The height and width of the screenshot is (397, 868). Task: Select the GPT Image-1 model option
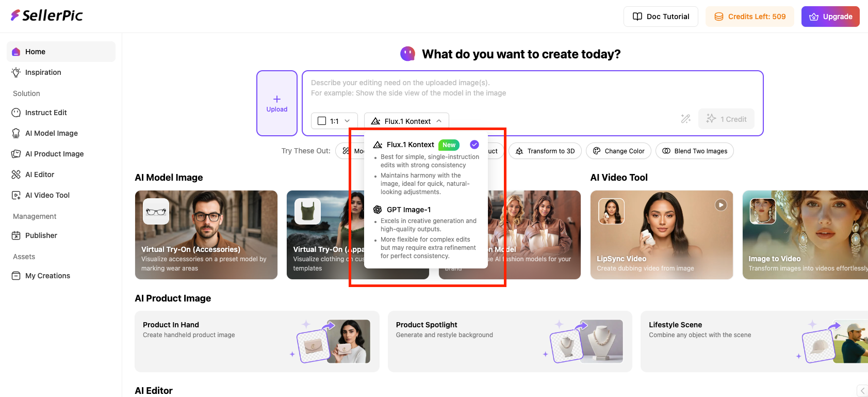pyautogui.click(x=408, y=210)
